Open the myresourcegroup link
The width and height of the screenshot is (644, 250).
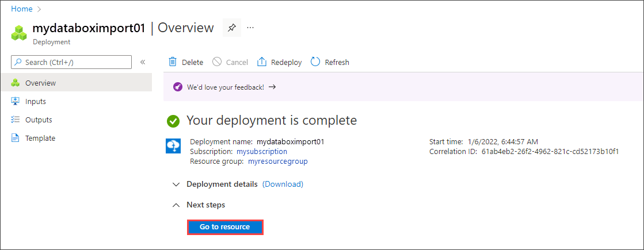[278, 161]
